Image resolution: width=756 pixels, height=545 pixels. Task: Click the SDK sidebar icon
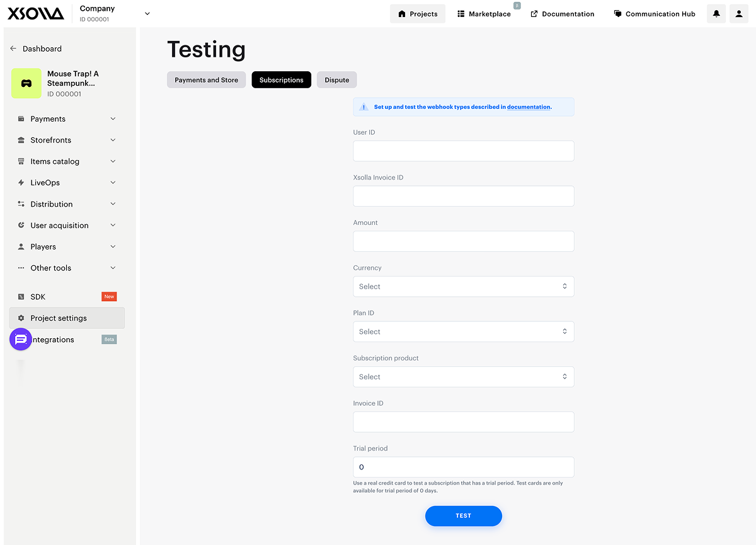pyautogui.click(x=21, y=297)
